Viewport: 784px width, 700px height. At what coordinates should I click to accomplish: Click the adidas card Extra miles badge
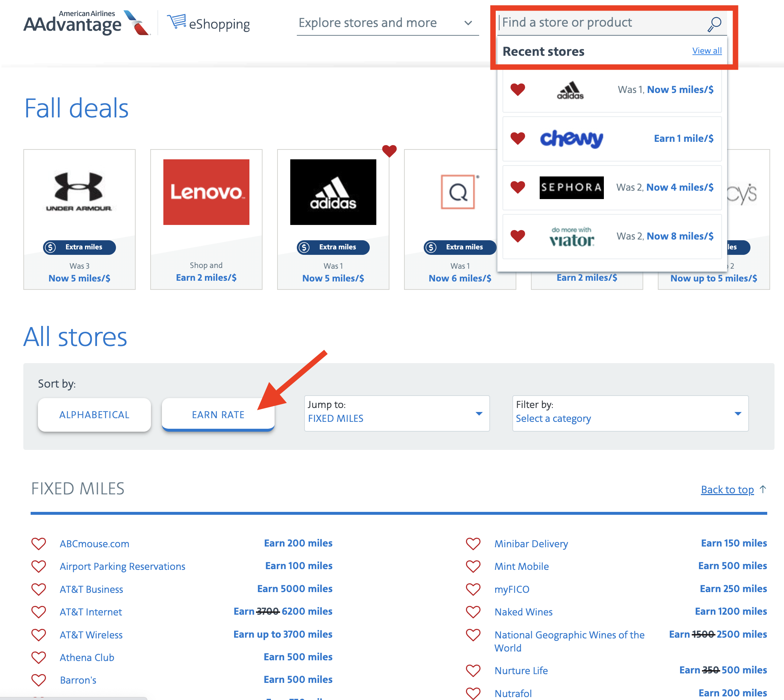pyautogui.click(x=333, y=247)
